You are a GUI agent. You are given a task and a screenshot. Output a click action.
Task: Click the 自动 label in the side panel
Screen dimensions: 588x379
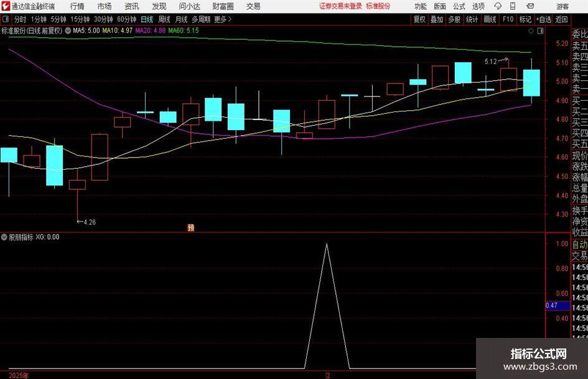point(580,245)
